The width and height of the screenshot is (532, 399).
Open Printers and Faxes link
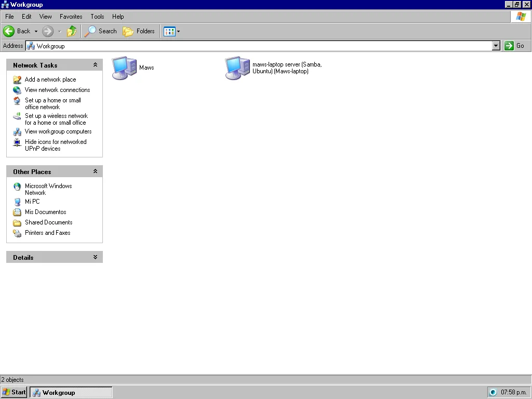(47, 233)
